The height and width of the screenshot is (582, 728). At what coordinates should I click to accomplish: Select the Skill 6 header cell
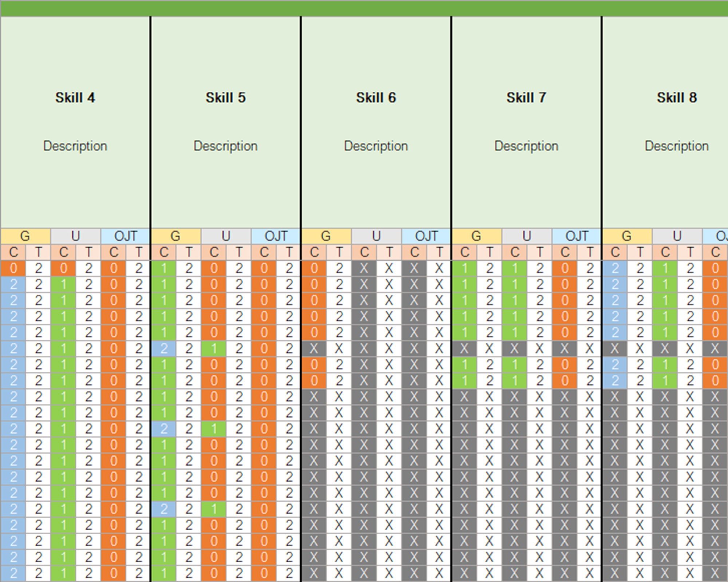[376, 97]
